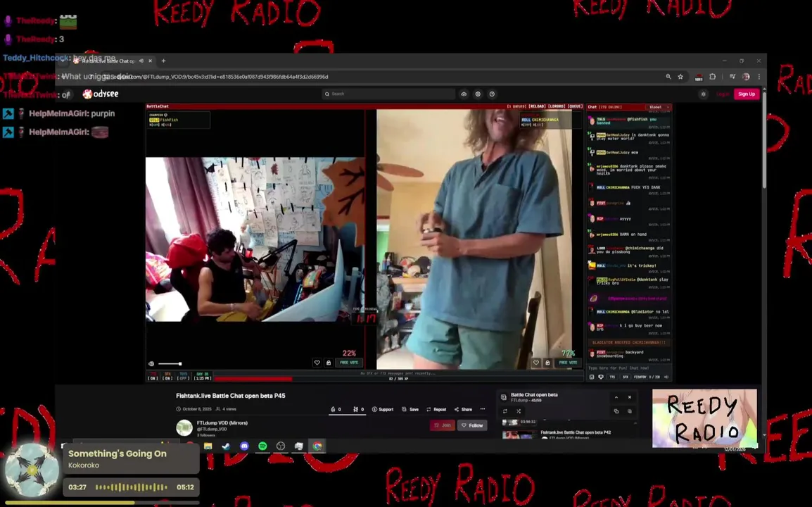Click playlist save icon in Battle Chat panel
The width and height of the screenshot is (812, 507).
point(630,411)
